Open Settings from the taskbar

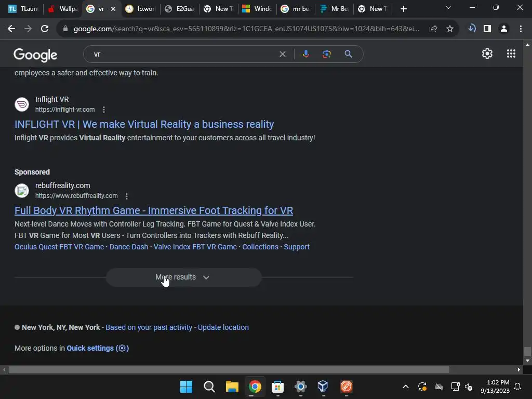(301, 387)
